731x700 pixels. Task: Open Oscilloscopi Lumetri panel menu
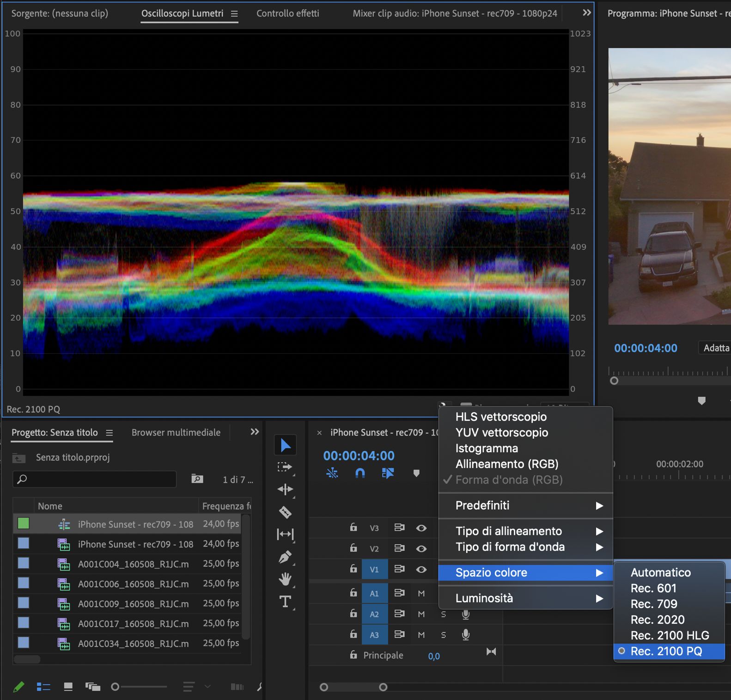(234, 14)
